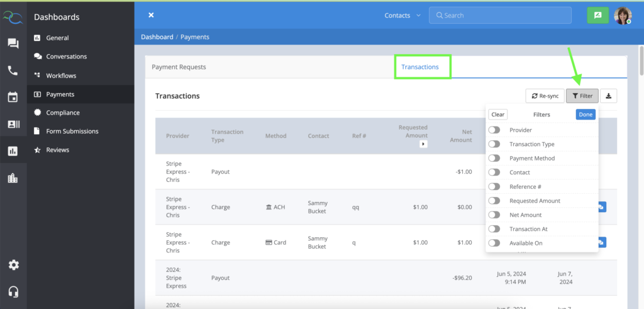Toggle the Available On filter

(494, 244)
